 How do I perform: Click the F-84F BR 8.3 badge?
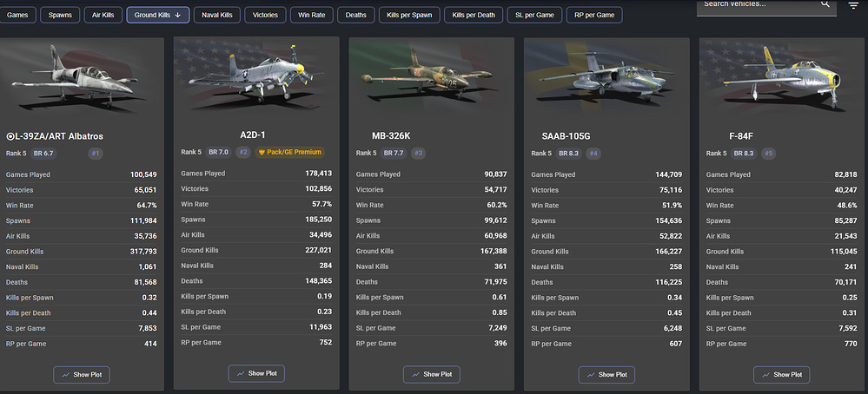pyautogui.click(x=744, y=153)
